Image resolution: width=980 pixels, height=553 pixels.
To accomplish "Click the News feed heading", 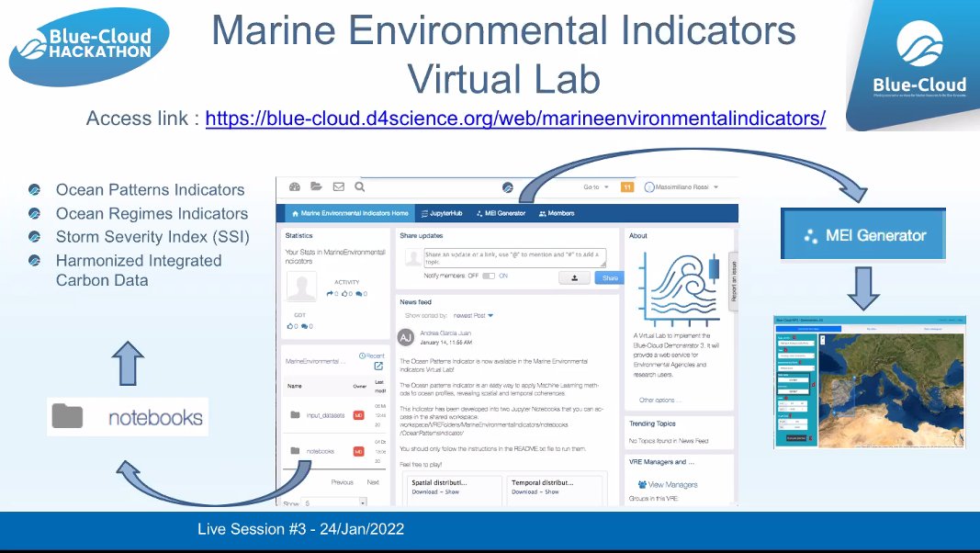I will click(416, 302).
